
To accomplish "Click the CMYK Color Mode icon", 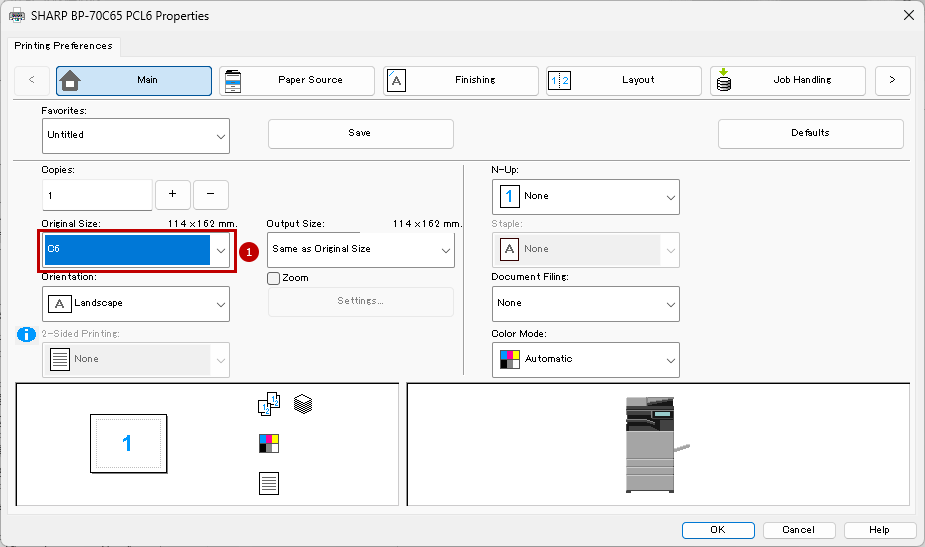I will 510,359.
